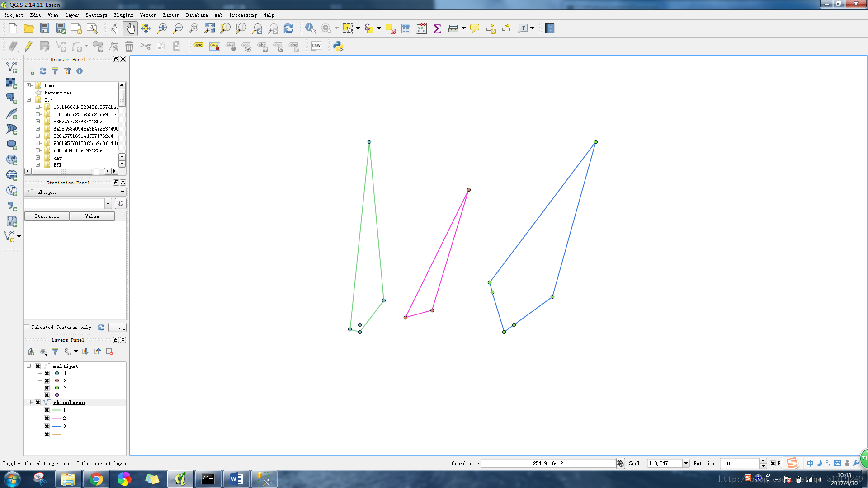Click the Select Features by Area icon
The image size is (868, 488).
pos(348,28)
